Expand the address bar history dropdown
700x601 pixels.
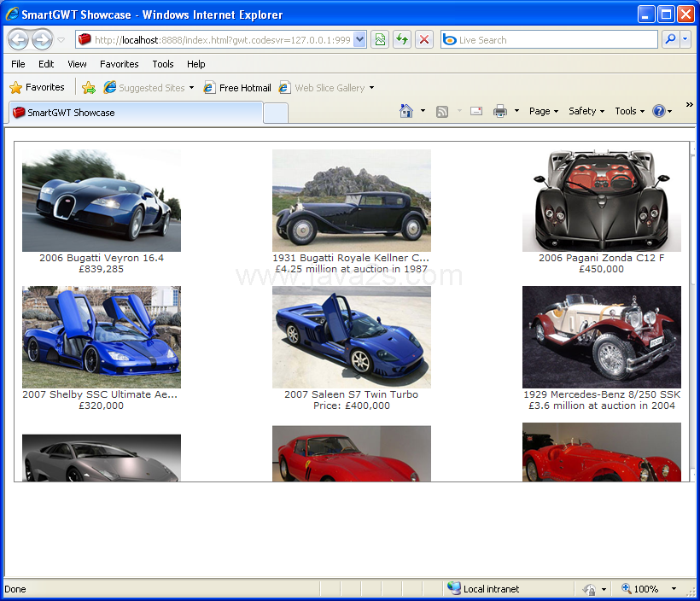click(x=360, y=40)
